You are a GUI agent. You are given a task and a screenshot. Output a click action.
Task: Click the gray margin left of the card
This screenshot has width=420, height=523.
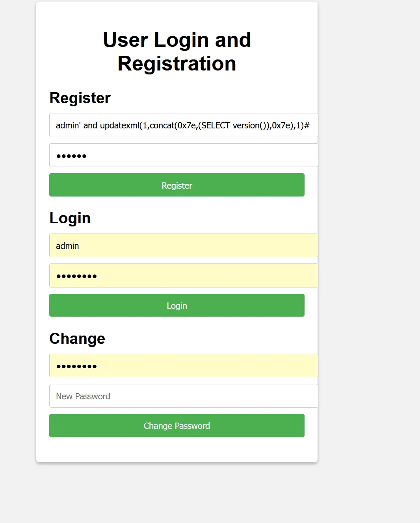click(x=18, y=236)
